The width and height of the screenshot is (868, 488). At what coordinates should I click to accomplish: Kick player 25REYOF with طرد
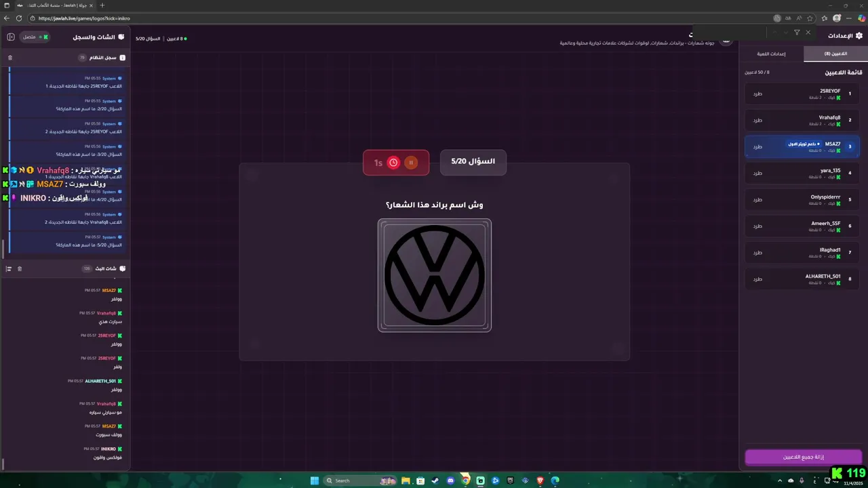[x=757, y=94]
